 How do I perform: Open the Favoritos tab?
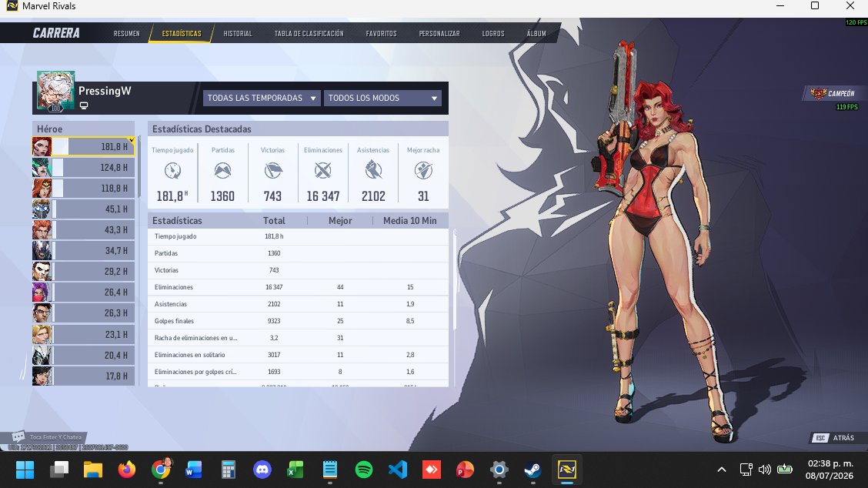point(382,34)
